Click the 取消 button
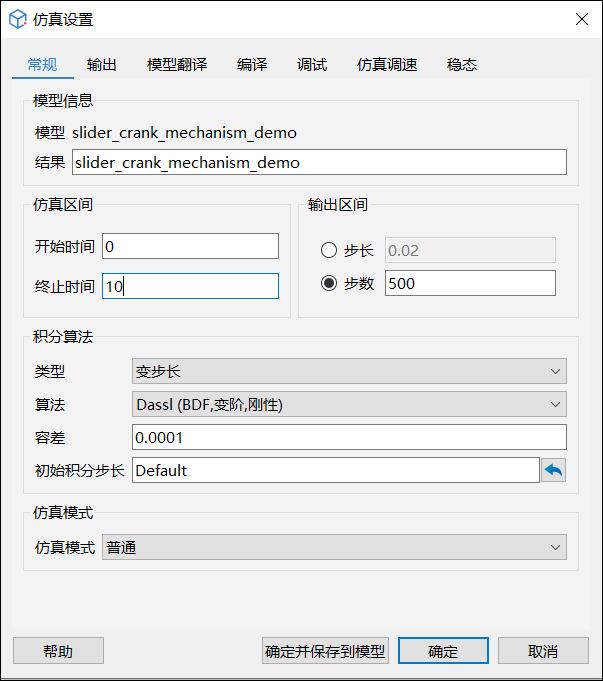Viewport: 603px width, 681px height. (543, 651)
